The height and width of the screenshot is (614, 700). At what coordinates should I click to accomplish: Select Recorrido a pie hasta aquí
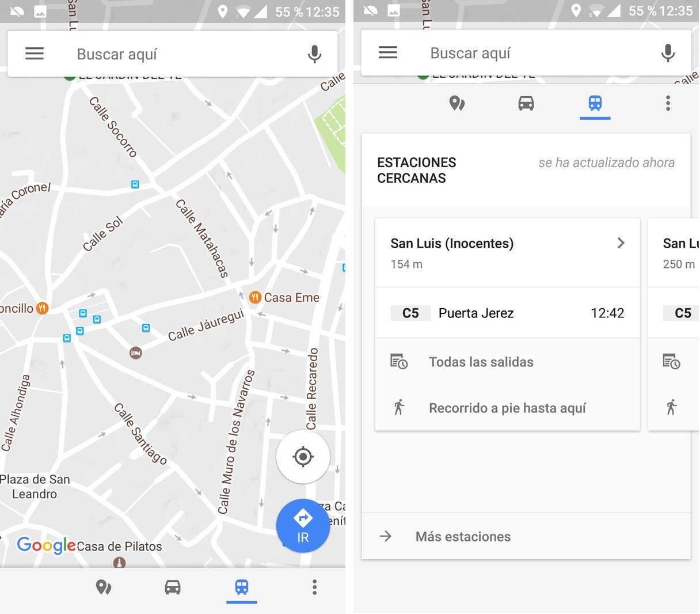(507, 408)
